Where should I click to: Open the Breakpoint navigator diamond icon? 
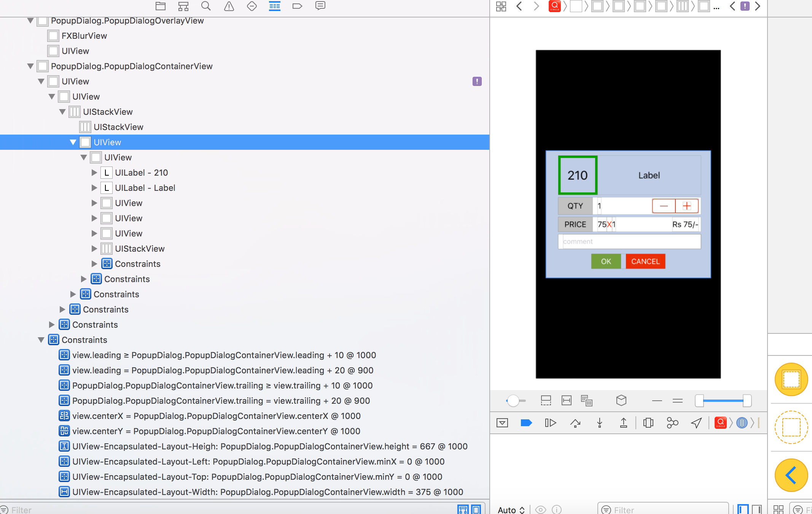[252, 6]
